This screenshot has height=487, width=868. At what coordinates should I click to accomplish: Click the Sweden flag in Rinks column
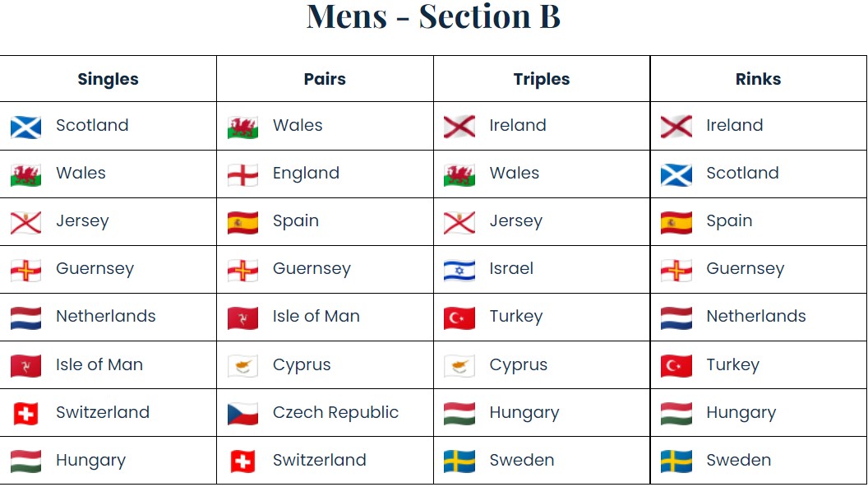coord(676,461)
